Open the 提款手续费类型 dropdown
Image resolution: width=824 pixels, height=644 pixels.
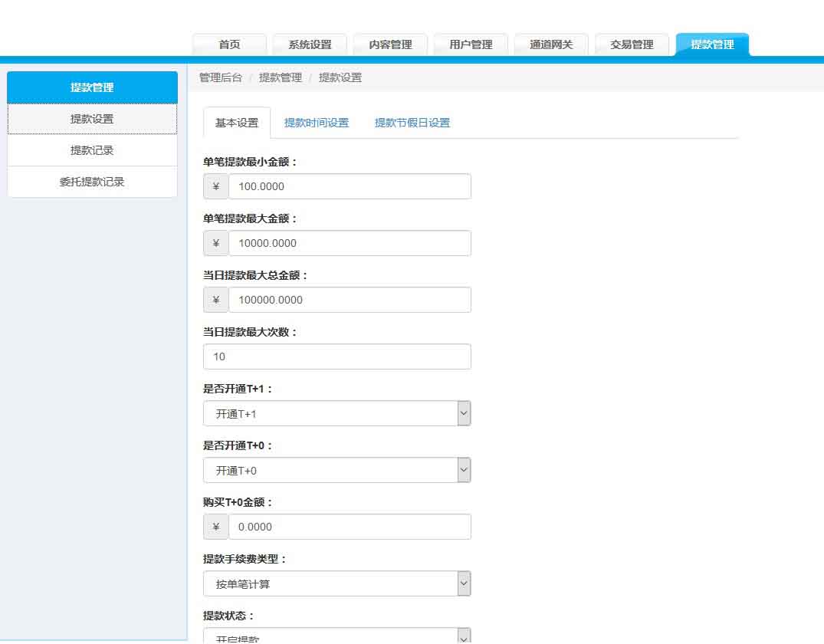[336, 583]
